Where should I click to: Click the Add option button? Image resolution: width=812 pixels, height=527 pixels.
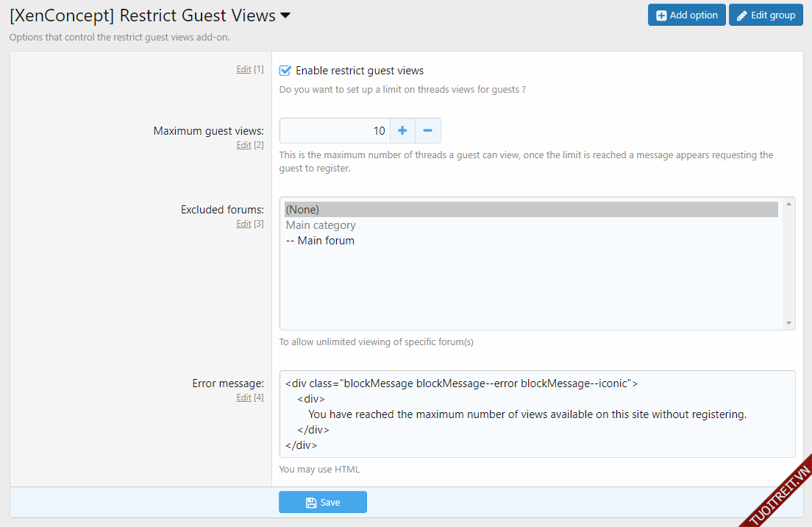tap(686, 15)
